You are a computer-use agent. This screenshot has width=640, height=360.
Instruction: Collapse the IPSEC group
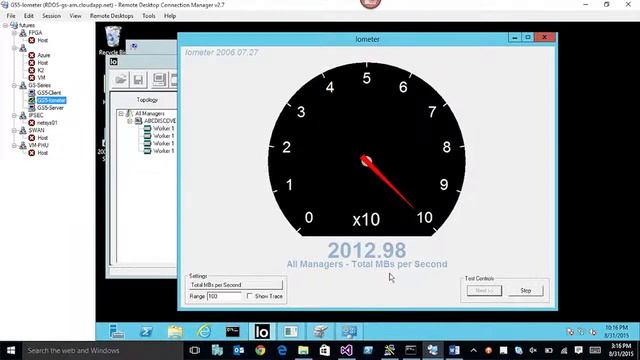(14, 116)
